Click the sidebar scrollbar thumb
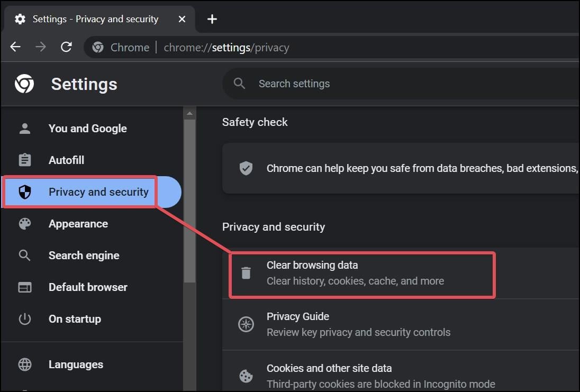Viewport: 580px width, 392px height. click(190, 201)
